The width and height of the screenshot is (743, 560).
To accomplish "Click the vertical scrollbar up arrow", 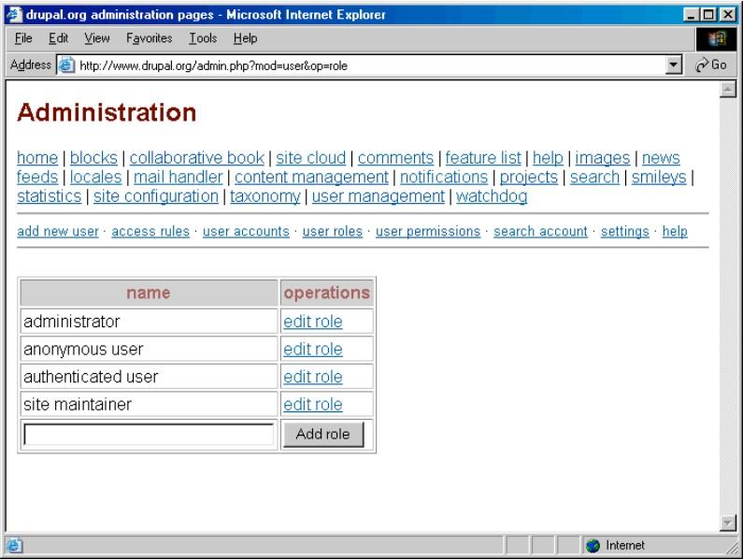I will point(727,89).
